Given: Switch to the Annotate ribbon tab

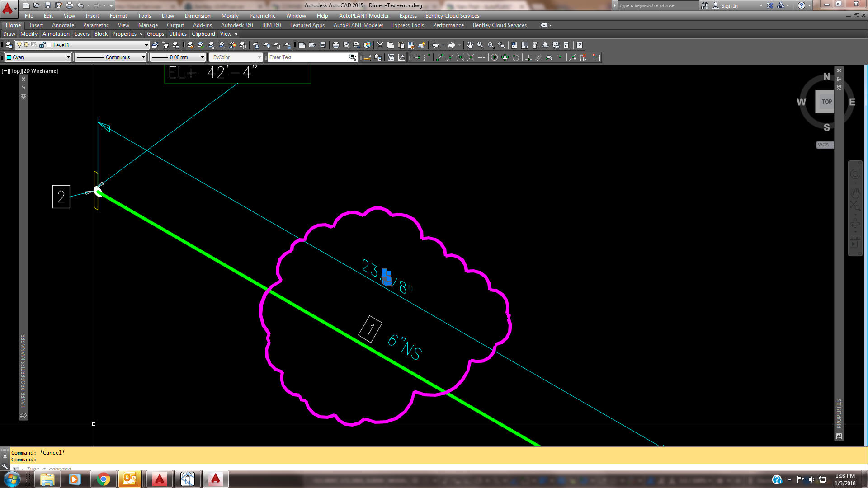Looking at the screenshot, I should (63, 25).
